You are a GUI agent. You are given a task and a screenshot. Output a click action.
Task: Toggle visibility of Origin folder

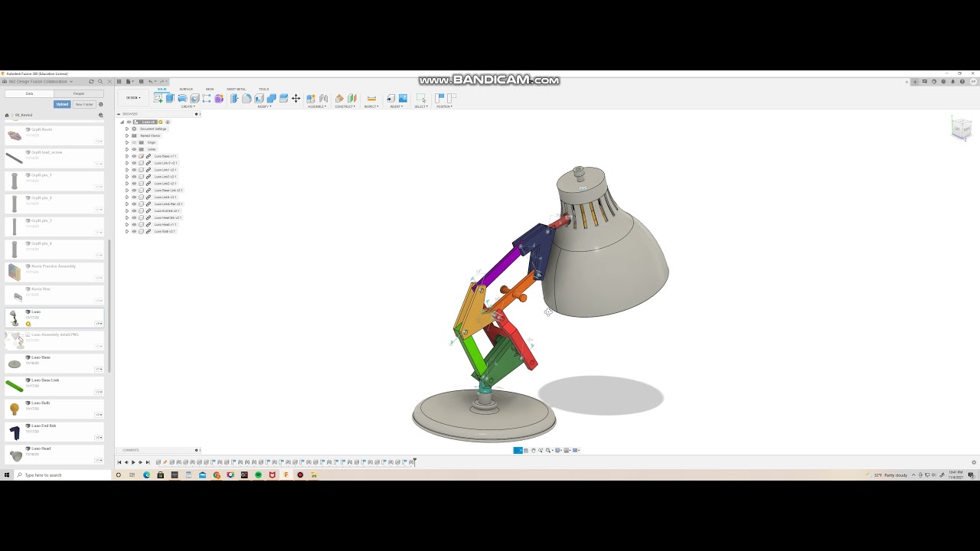coord(134,142)
